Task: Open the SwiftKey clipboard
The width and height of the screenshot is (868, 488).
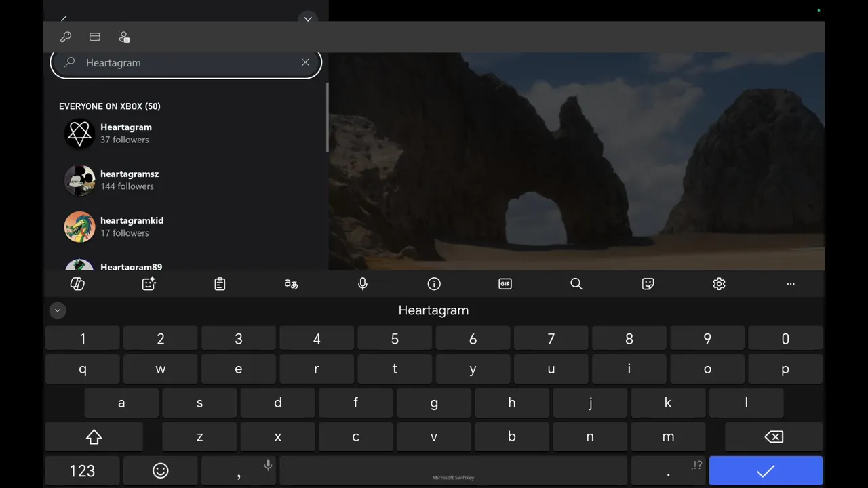Action: (220, 284)
